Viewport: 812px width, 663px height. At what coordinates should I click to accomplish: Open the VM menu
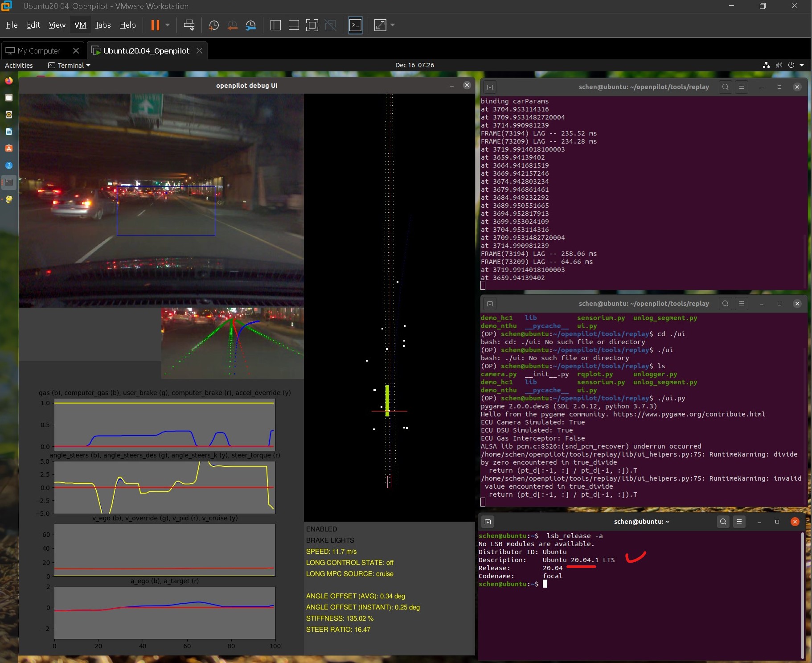click(x=80, y=25)
